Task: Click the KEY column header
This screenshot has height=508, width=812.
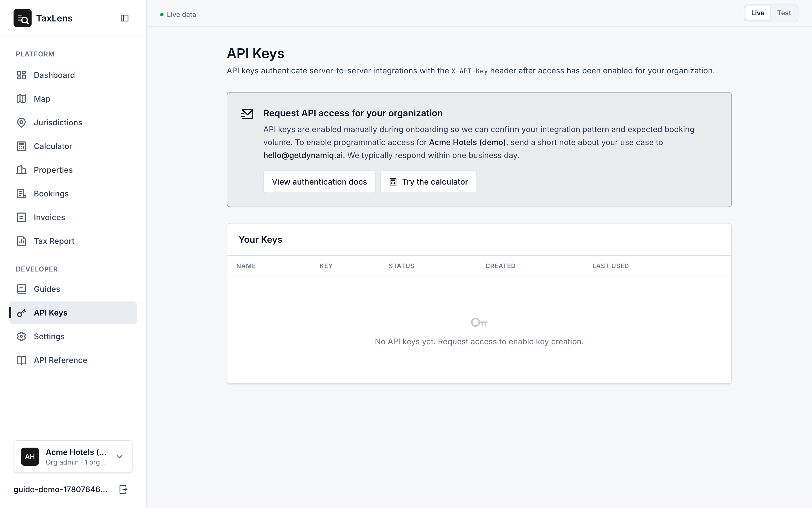Action: (x=326, y=266)
